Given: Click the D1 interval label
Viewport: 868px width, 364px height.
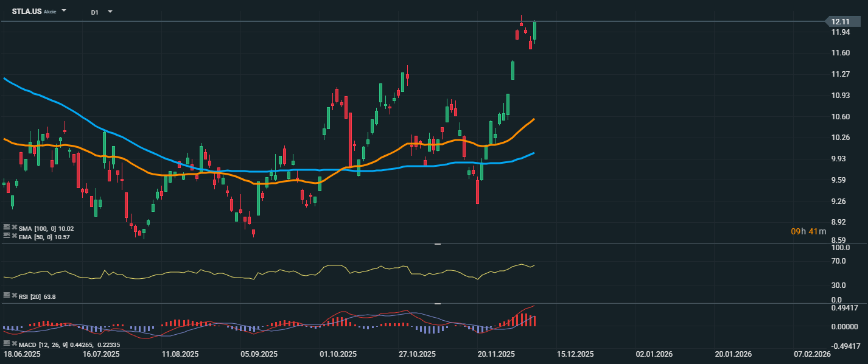Looking at the screenshot, I should tap(95, 12).
